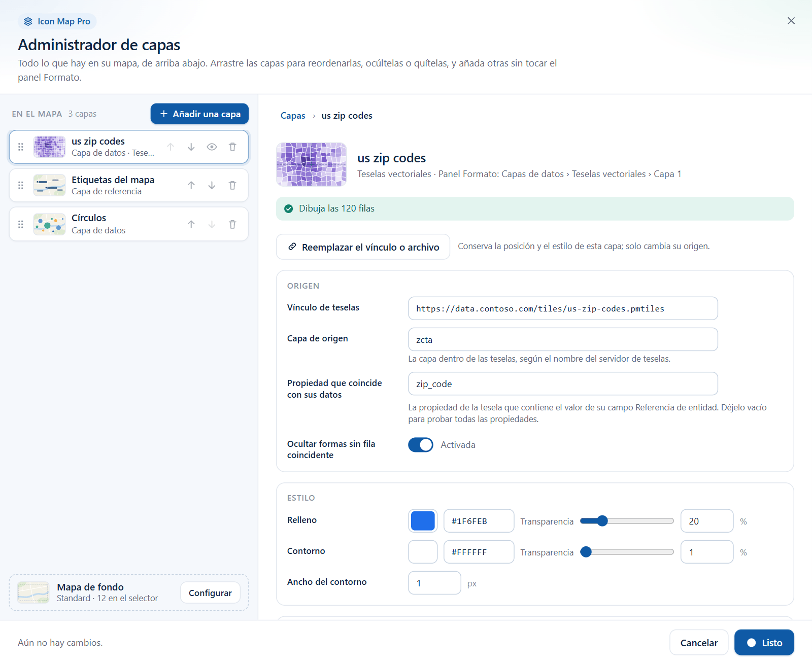Select the Etiquetas del mapa layer row

[x=129, y=185]
